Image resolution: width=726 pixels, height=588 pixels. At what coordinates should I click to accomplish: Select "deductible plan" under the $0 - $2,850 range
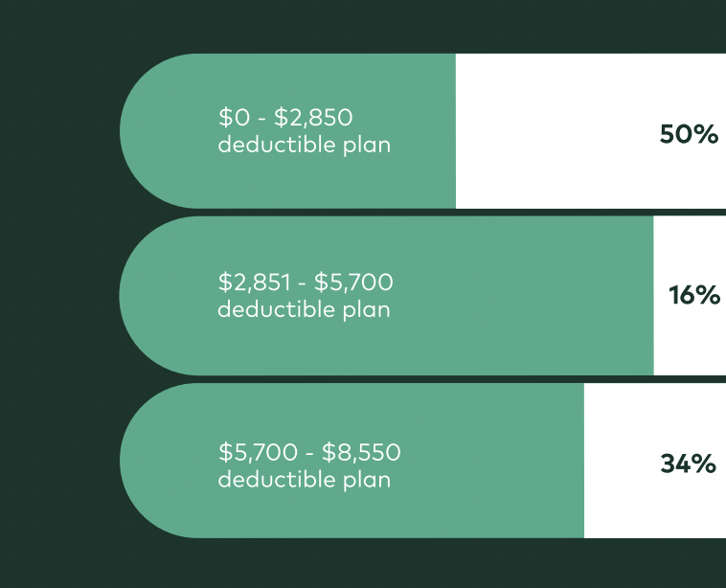(x=304, y=145)
